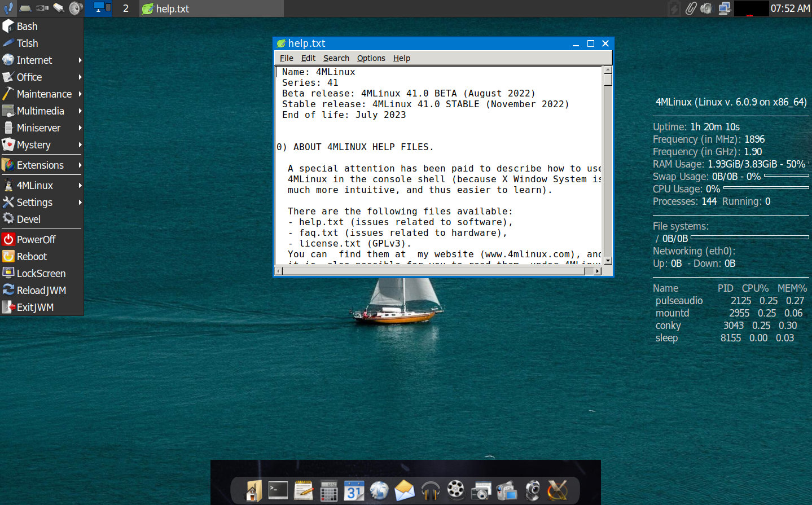Select LockScreen from the menu
Viewport: 812px width, 505px height.
tap(40, 273)
